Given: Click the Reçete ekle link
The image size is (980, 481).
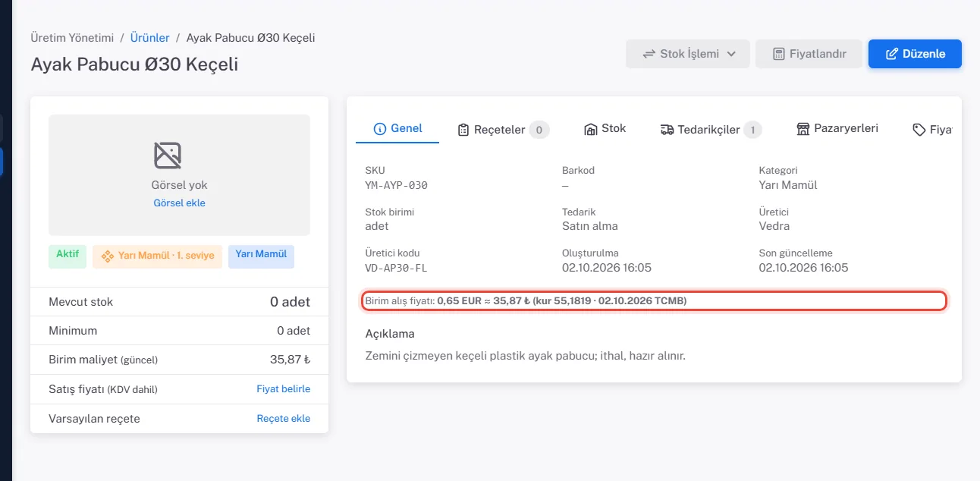Looking at the screenshot, I should (x=283, y=419).
